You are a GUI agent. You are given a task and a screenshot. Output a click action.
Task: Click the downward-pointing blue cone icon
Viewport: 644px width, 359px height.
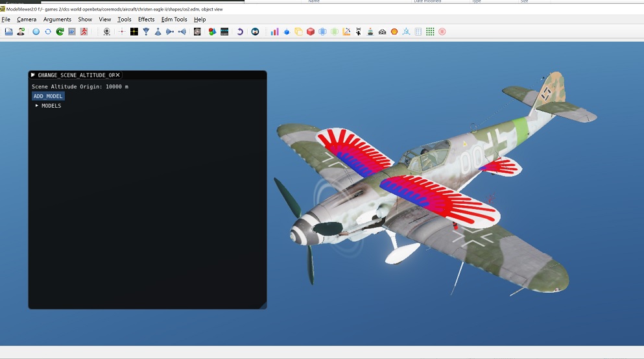(146, 32)
